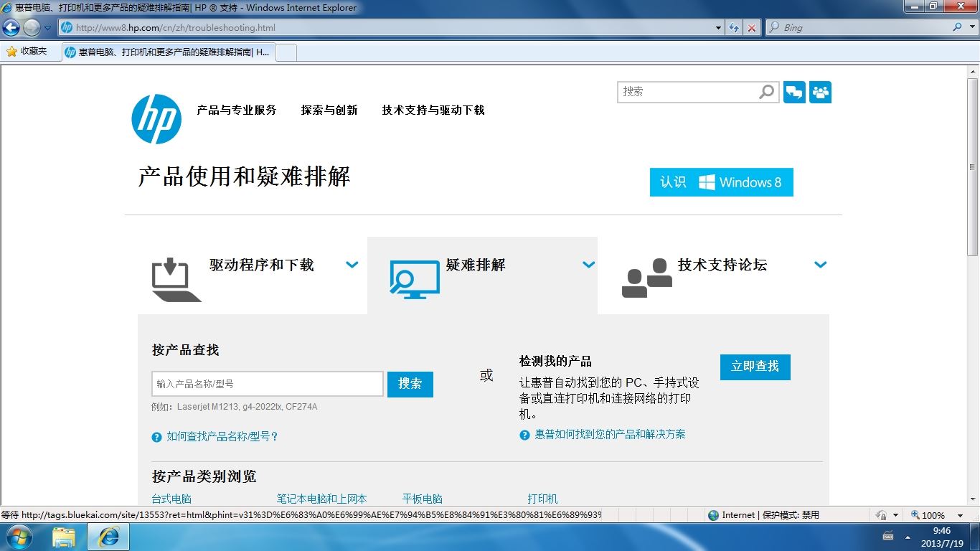Click the 立即查找 button
This screenshot has width=980, height=551.
(x=755, y=367)
